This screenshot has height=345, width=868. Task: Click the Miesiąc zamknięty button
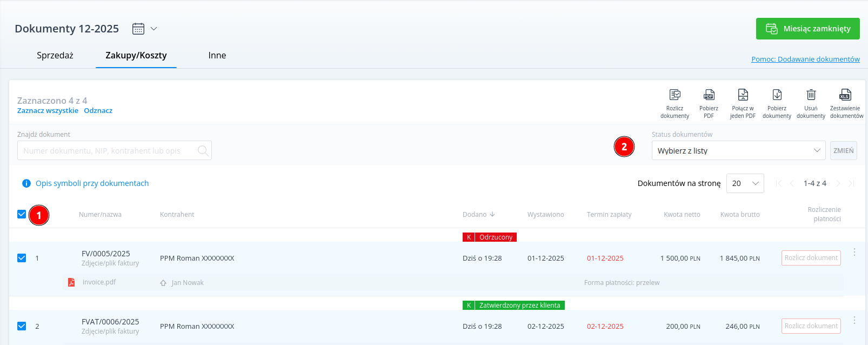[x=807, y=29]
